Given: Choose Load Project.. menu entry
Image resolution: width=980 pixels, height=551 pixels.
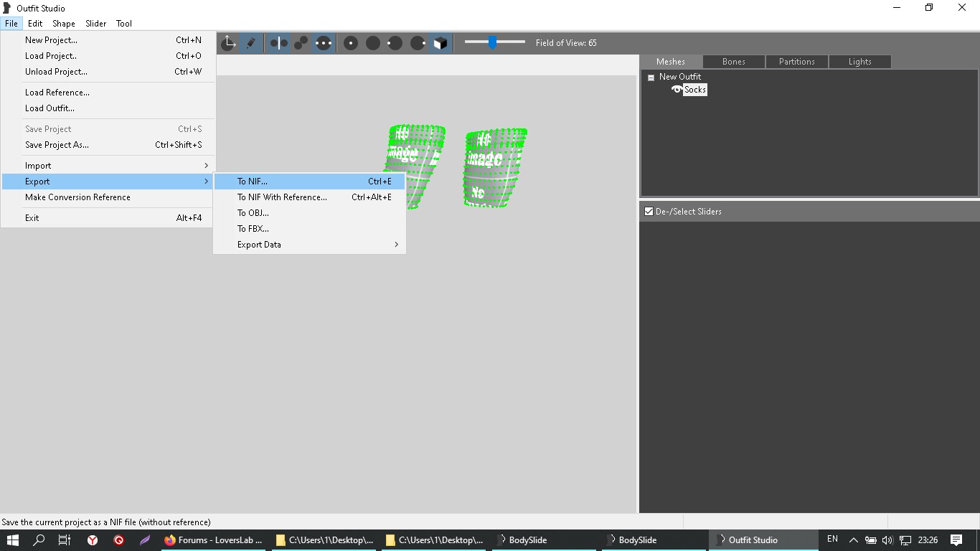Looking at the screenshot, I should [108, 56].
